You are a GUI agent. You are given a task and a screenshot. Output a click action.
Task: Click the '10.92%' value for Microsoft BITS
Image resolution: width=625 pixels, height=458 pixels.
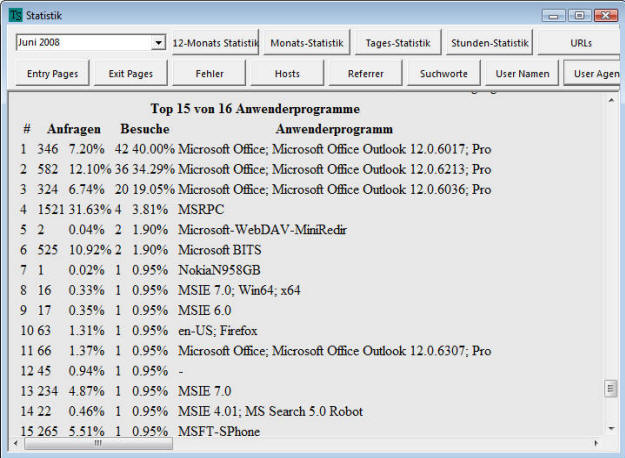[x=90, y=250]
